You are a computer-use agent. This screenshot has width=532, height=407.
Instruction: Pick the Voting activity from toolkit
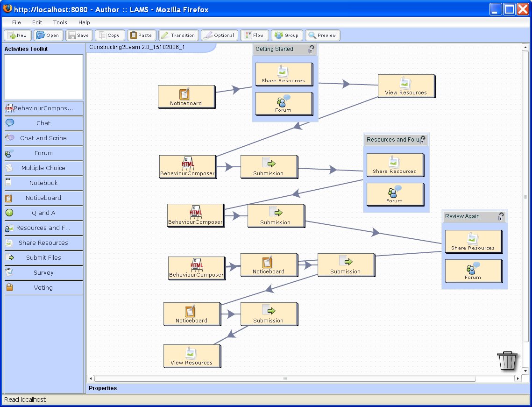(43, 288)
